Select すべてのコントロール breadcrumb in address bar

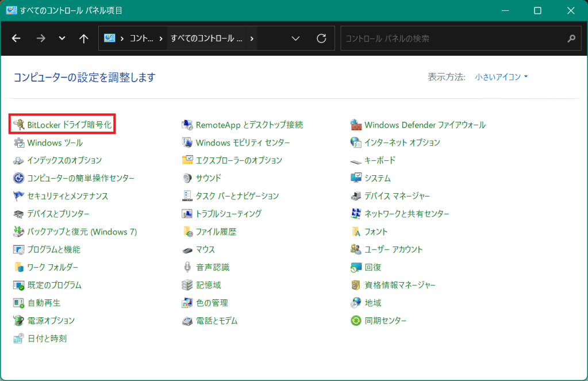[x=206, y=39]
